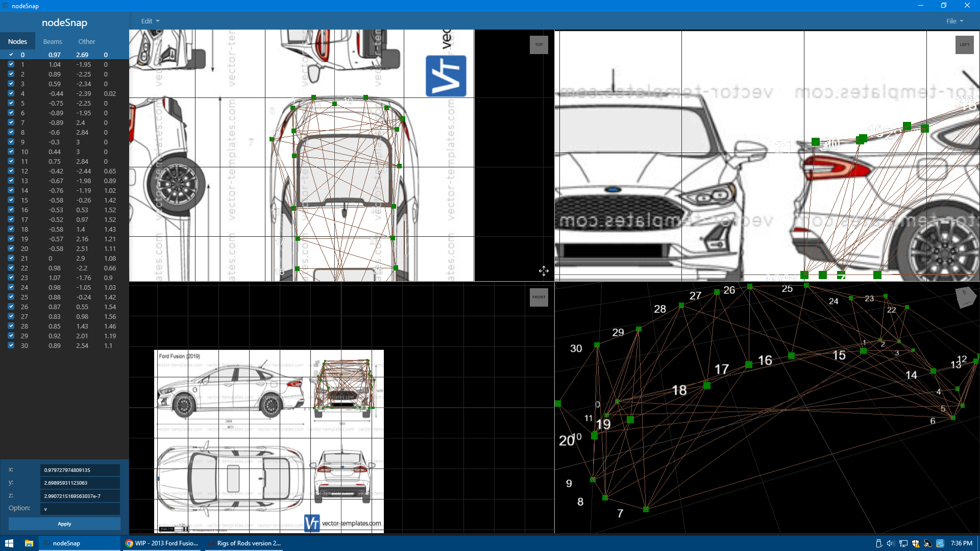The height and width of the screenshot is (551, 980).
Task: Click the 3D orientation cube
Action: pyautogui.click(x=965, y=297)
